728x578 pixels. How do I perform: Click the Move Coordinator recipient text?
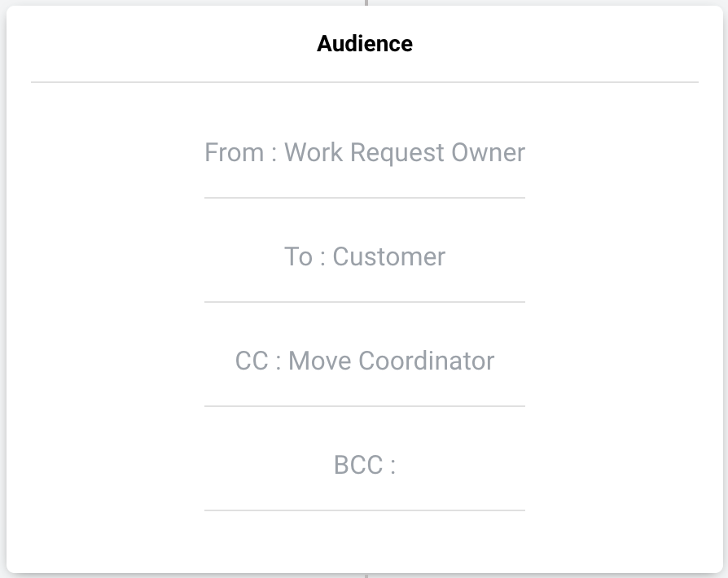click(391, 361)
